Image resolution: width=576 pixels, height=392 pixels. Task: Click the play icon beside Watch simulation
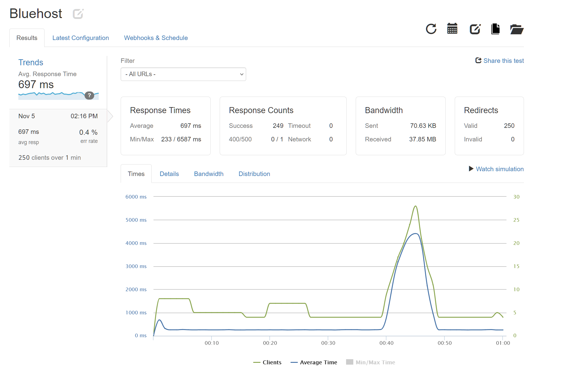471,169
